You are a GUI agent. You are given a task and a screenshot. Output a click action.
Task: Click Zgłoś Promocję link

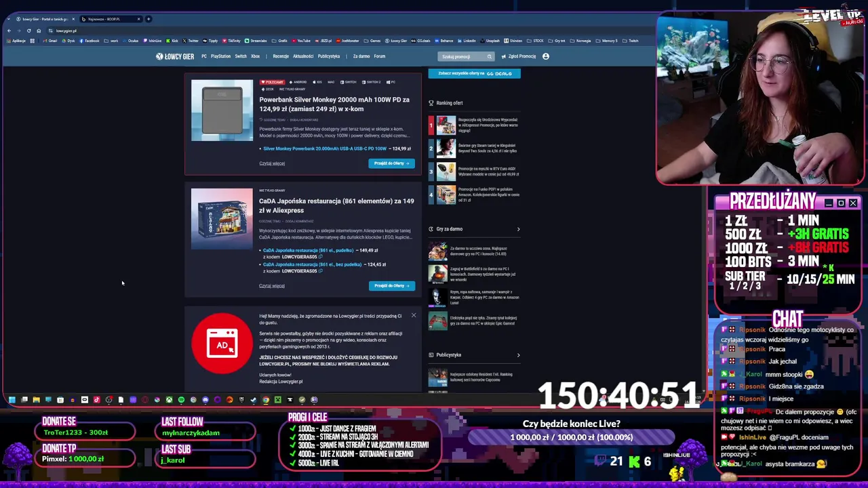(519, 56)
